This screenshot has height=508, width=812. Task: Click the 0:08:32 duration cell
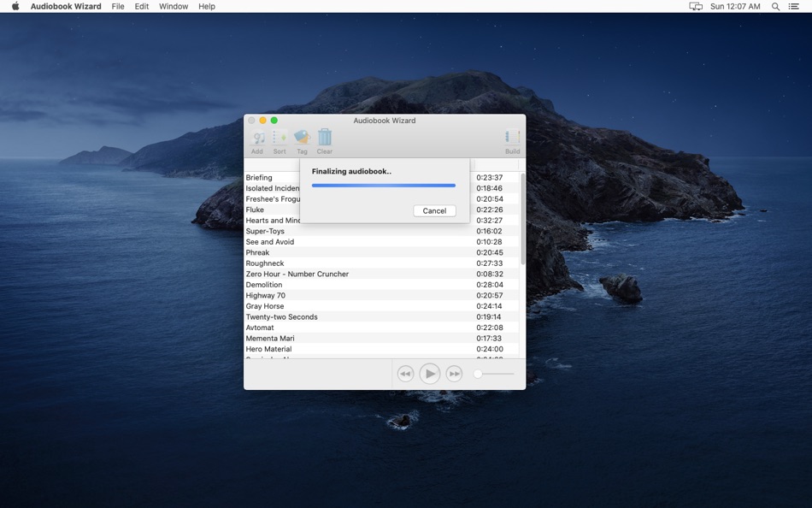pos(490,274)
